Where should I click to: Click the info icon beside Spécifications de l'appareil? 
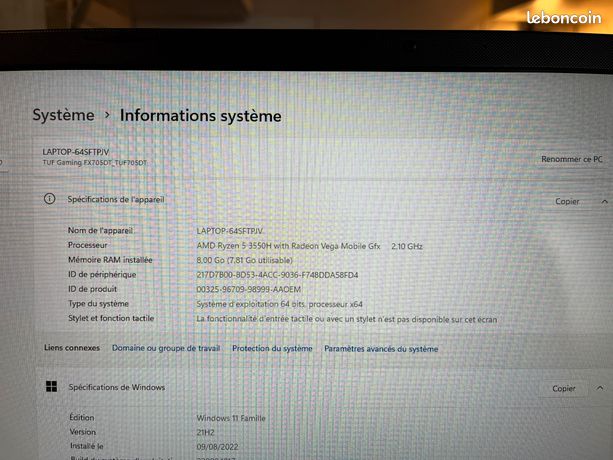click(49, 199)
